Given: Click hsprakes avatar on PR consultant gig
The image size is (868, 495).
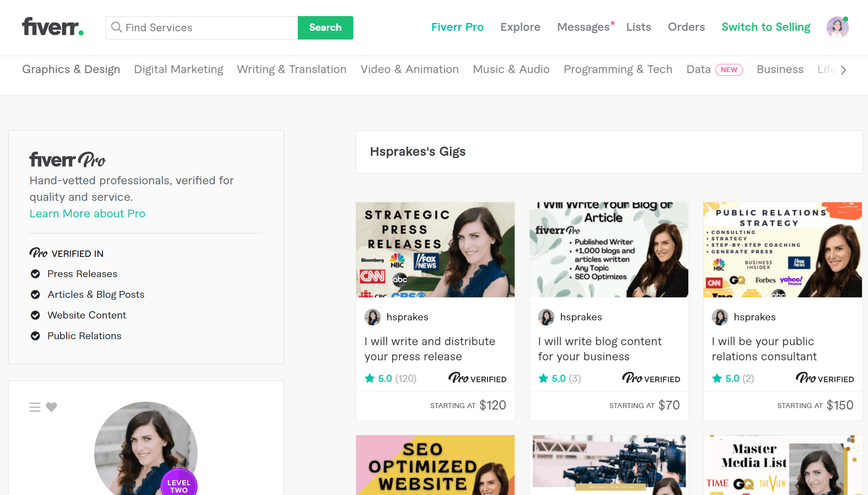Looking at the screenshot, I should click(x=720, y=317).
